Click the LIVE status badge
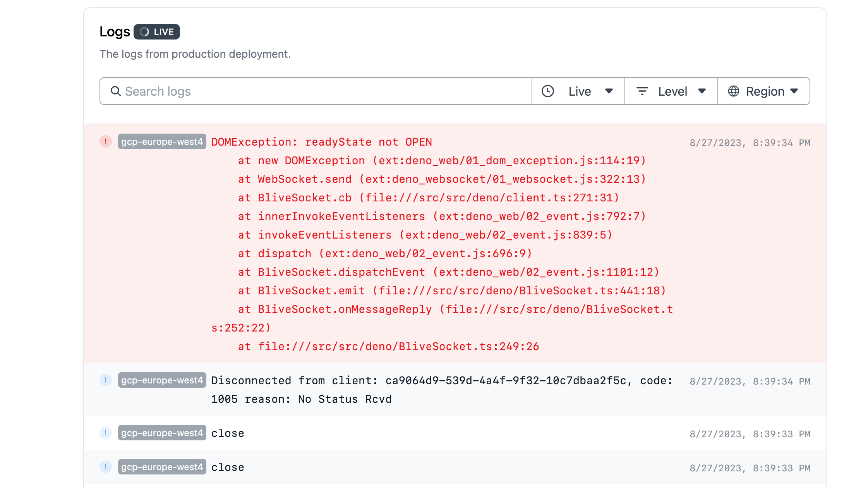Screen dimensions: 868x488 coord(157,32)
